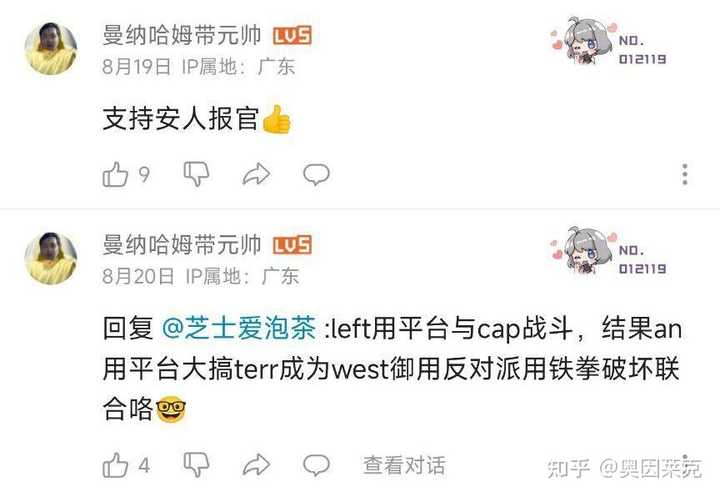
Task: Reply to the first comment via bubble icon
Action: coord(316,175)
